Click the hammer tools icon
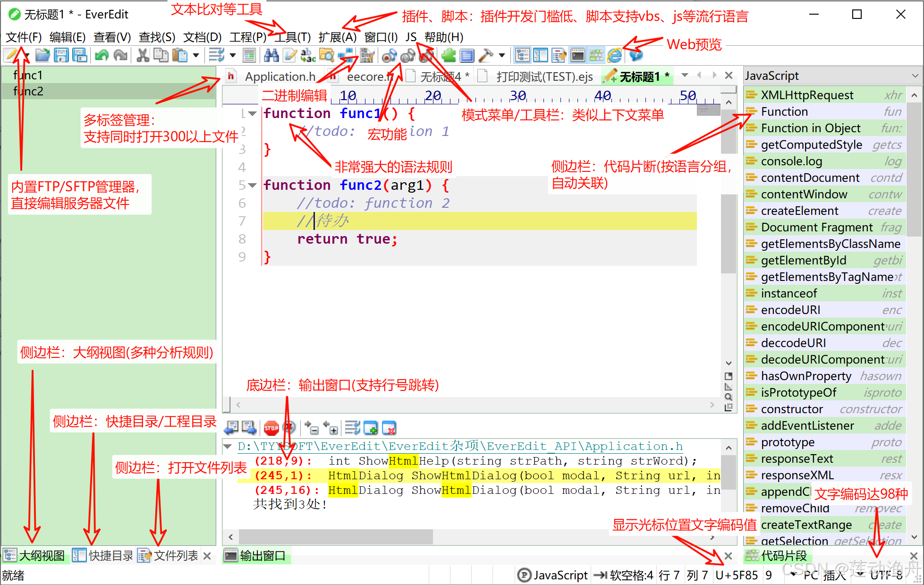The image size is (924, 585). click(485, 55)
